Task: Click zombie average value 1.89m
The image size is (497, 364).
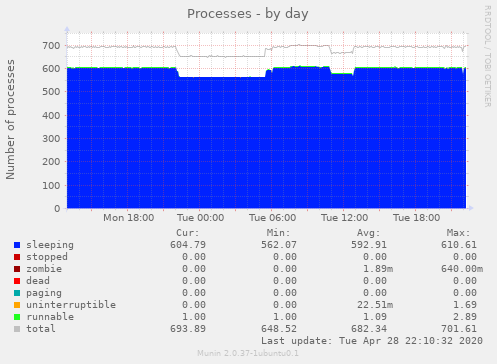Action: coord(378,269)
